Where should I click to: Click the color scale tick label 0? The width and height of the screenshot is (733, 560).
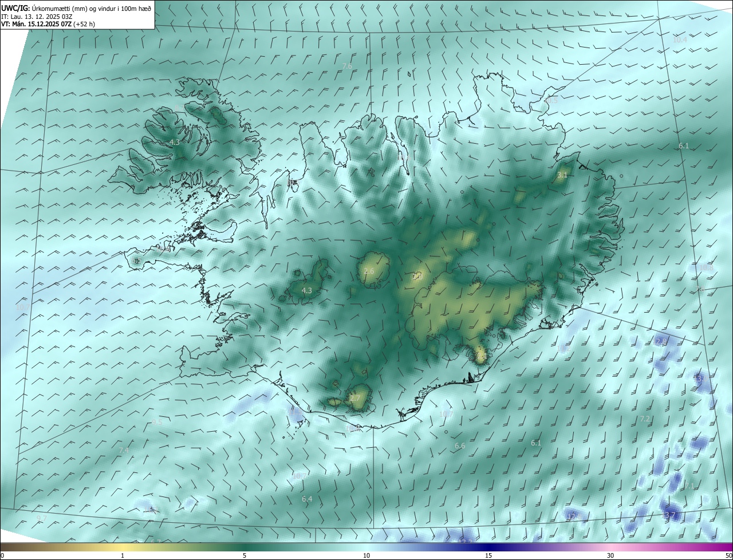pos(2,555)
